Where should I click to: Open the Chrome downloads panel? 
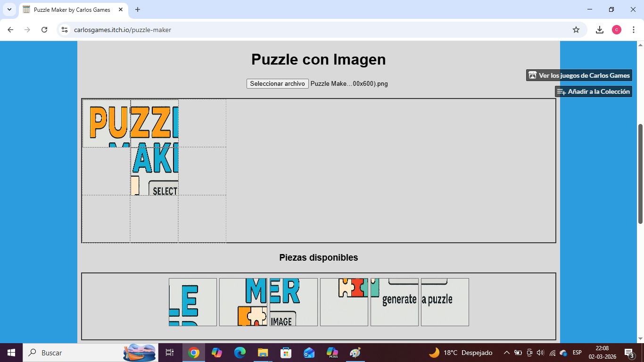pos(600,30)
